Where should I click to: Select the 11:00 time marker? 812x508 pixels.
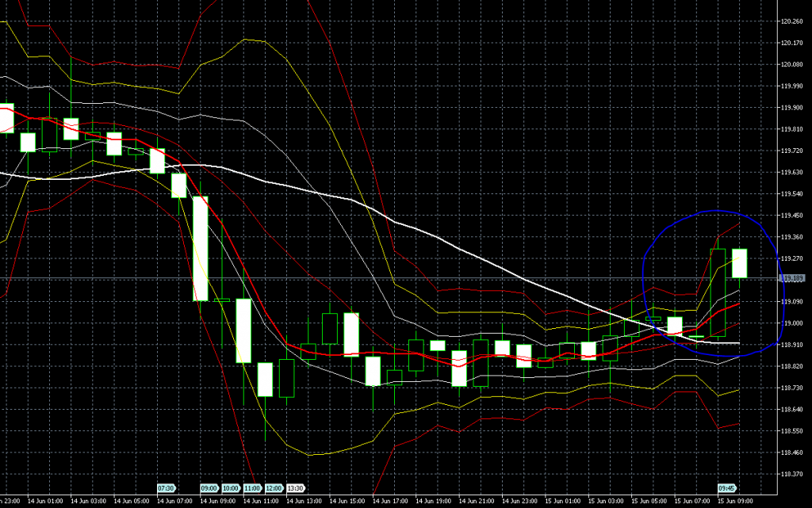coord(252,488)
